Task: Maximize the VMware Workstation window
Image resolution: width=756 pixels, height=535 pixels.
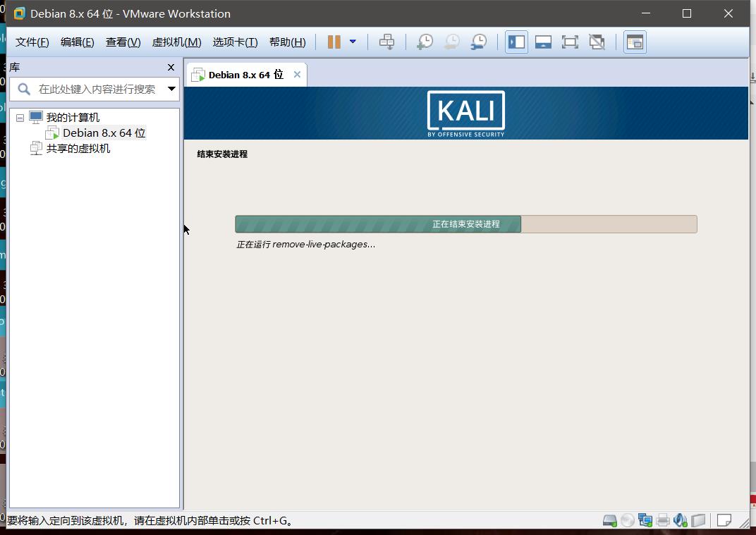Action: tap(687, 13)
